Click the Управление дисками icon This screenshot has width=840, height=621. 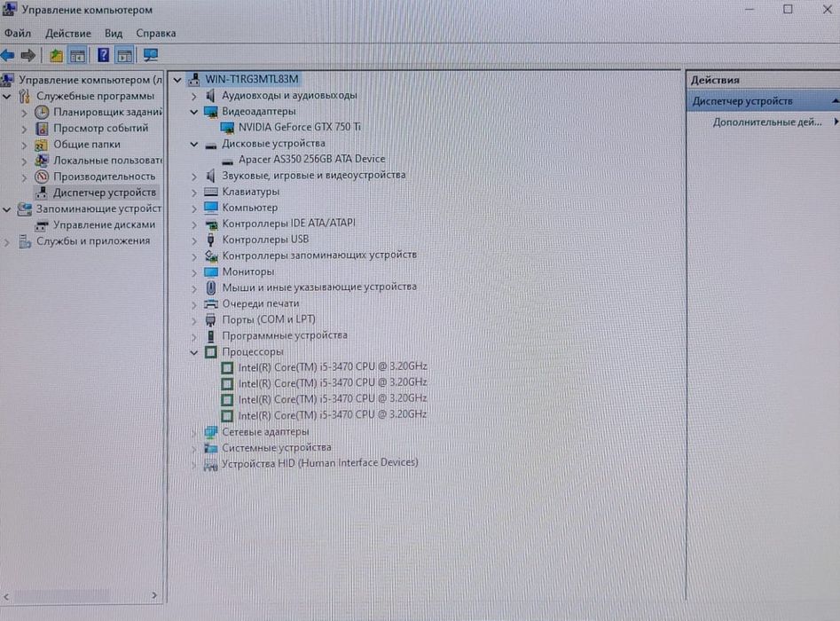pyautogui.click(x=42, y=225)
